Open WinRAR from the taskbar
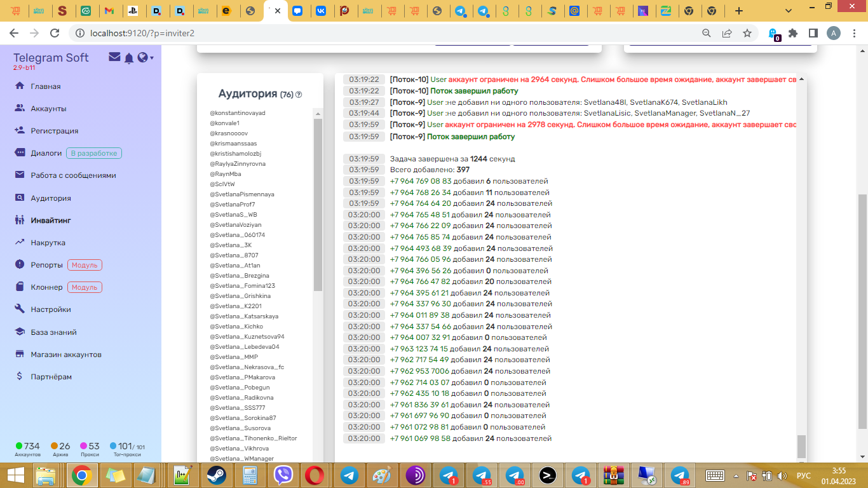The width and height of the screenshot is (868, 488). pos(614,475)
